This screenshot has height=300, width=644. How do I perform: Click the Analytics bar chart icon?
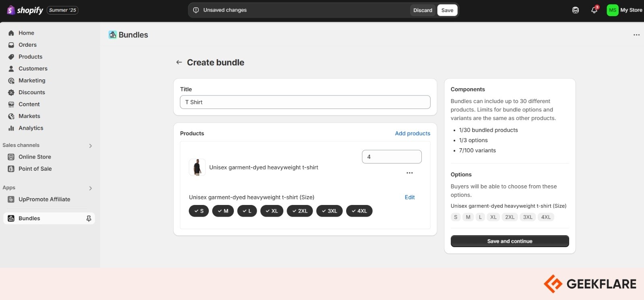point(11,128)
